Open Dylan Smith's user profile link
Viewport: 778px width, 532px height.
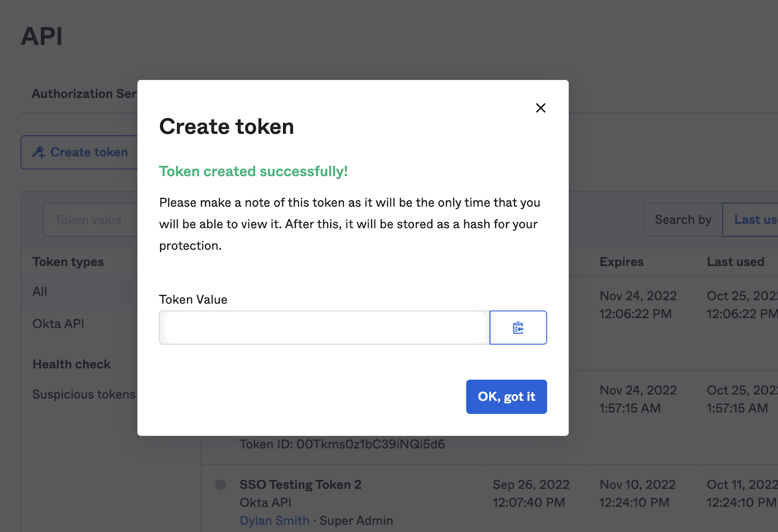tap(274, 520)
